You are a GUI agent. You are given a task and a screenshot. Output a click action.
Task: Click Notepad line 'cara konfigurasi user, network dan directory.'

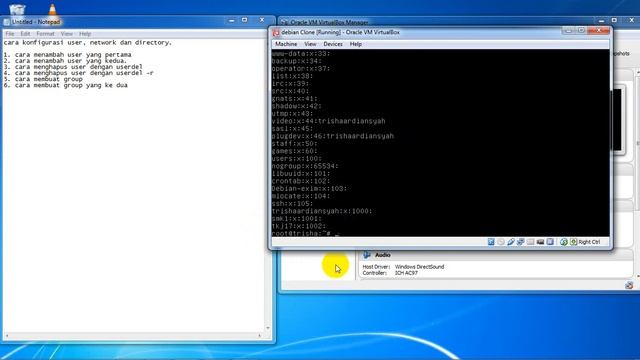click(88, 42)
